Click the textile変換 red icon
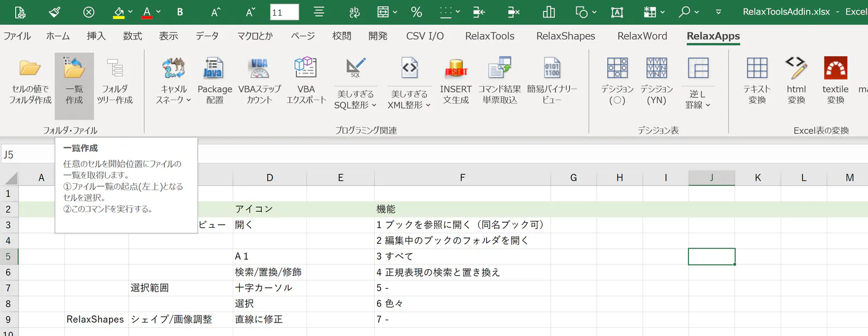Screen dimensions: 868x336 pos(835,68)
